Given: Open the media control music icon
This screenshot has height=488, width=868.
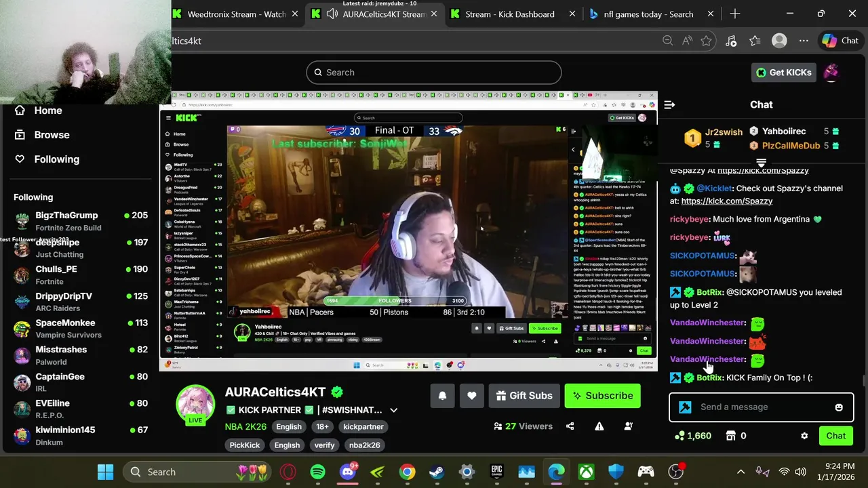Looking at the screenshot, I should 731,41.
